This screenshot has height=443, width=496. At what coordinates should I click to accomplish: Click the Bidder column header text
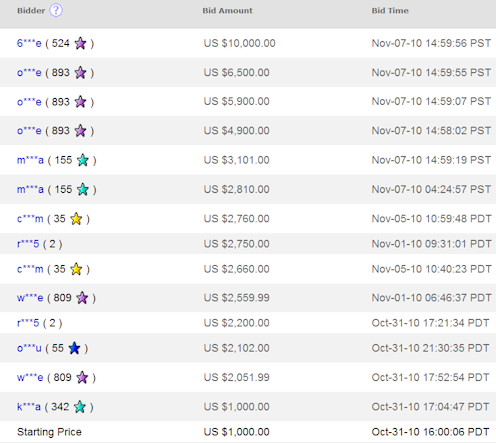tap(31, 11)
